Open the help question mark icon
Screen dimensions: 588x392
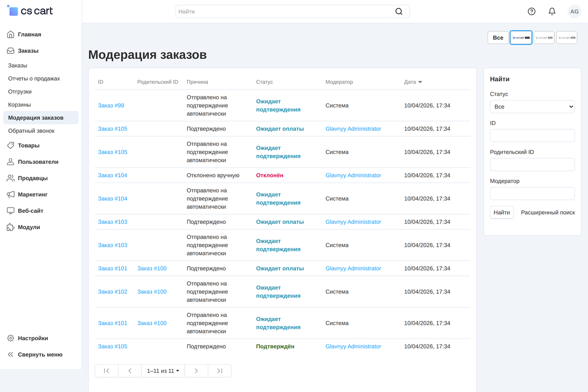tap(532, 11)
